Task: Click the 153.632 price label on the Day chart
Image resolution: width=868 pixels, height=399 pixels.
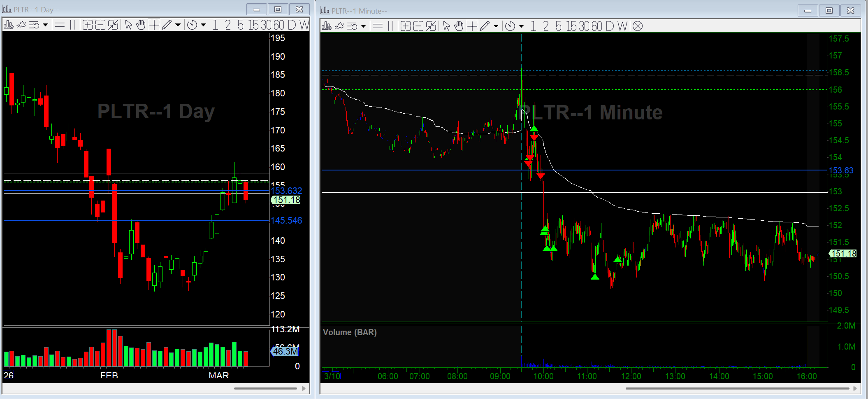Action: pyautogui.click(x=286, y=191)
